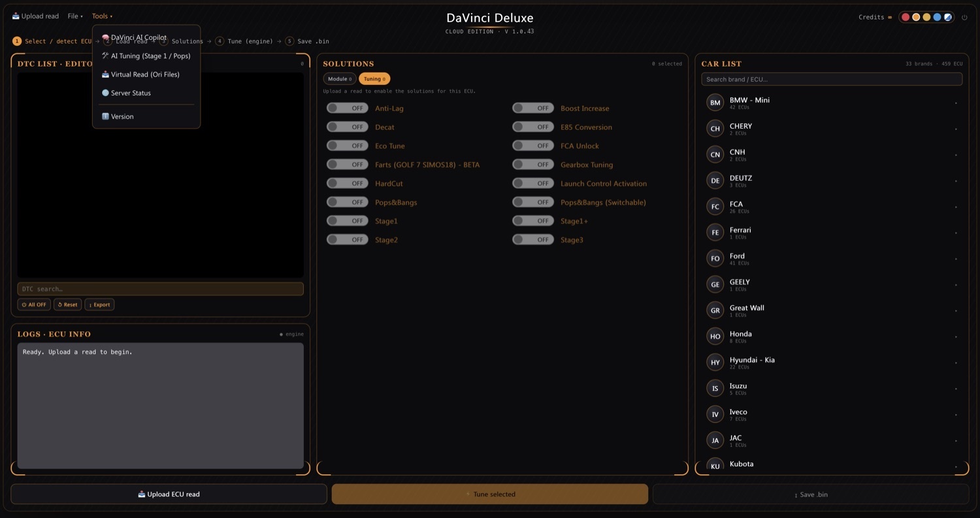
Task: Enable the Stage1+ switch
Action: coord(533,221)
